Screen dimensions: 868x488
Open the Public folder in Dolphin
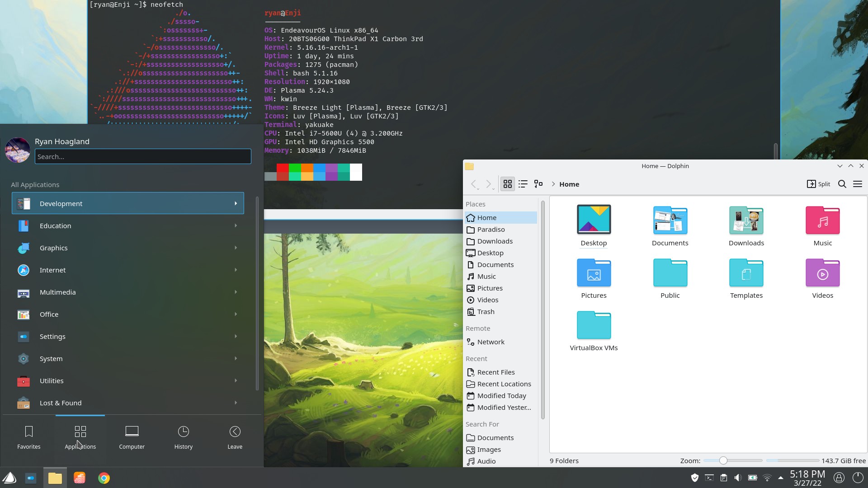point(670,278)
